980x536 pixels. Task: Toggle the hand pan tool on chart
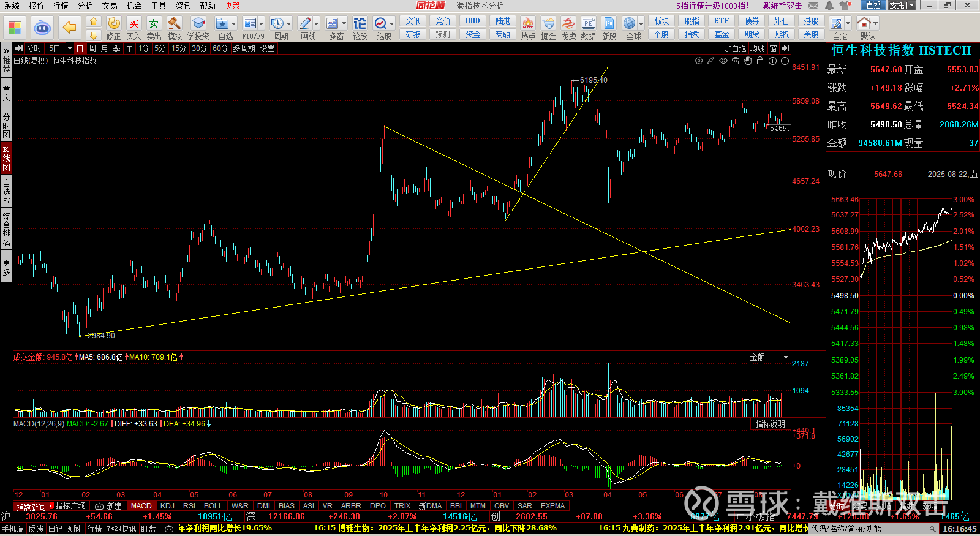(x=748, y=61)
